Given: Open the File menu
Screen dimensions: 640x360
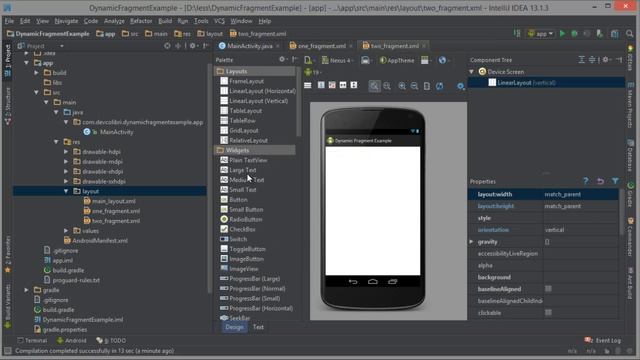Looking at the screenshot, I should pyautogui.click(x=9, y=21).
